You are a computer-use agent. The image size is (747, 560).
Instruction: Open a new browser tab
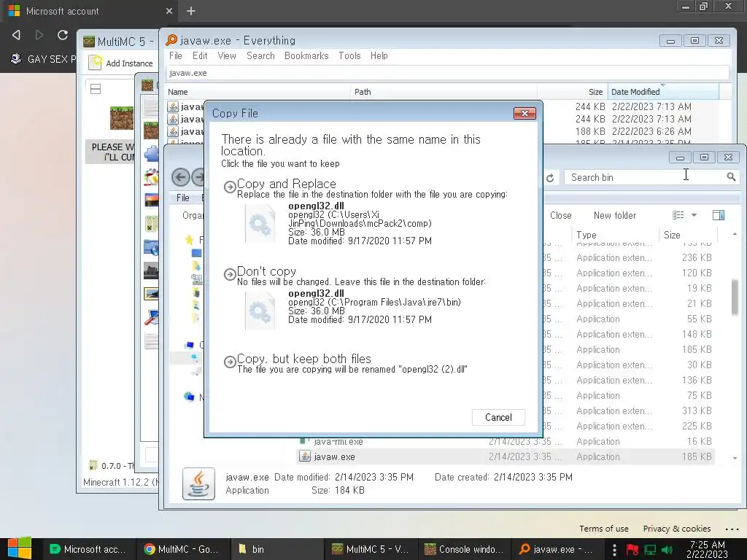pos(191,10)
